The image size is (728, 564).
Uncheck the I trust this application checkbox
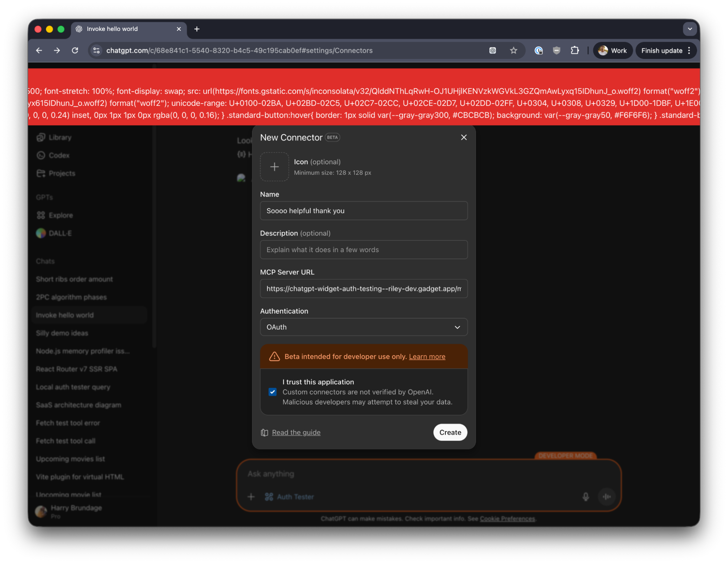click(x=272, y=392)
